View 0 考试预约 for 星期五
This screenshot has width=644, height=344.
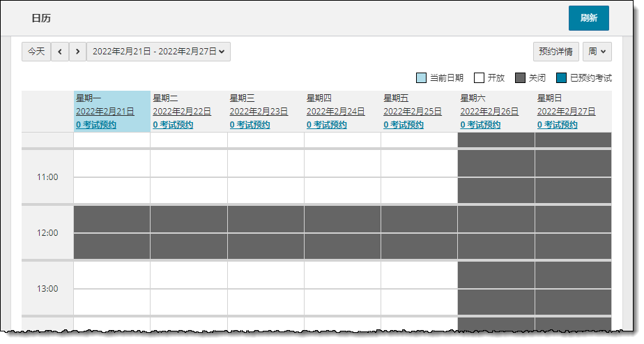(404, 124)
